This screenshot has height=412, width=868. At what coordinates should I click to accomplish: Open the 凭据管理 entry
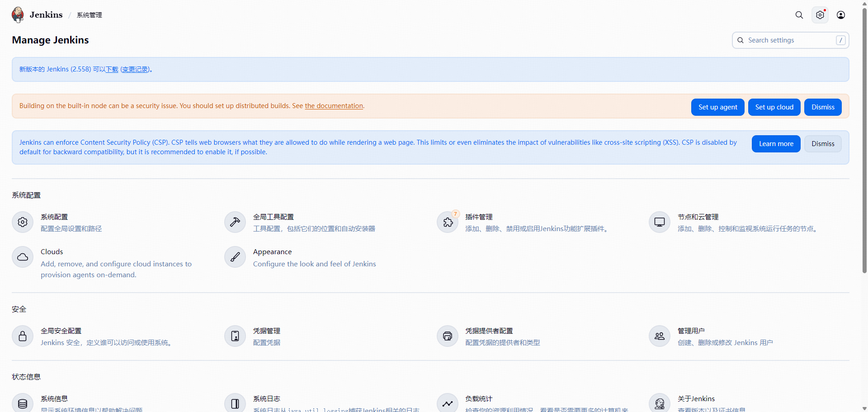(267, 331)
